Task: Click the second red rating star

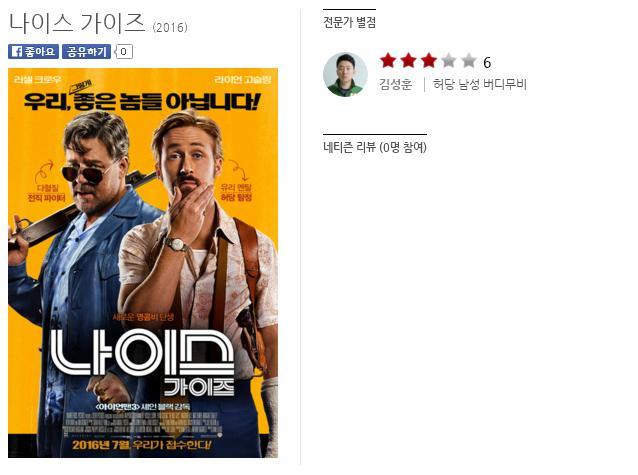Action: [x=408, y=61]
